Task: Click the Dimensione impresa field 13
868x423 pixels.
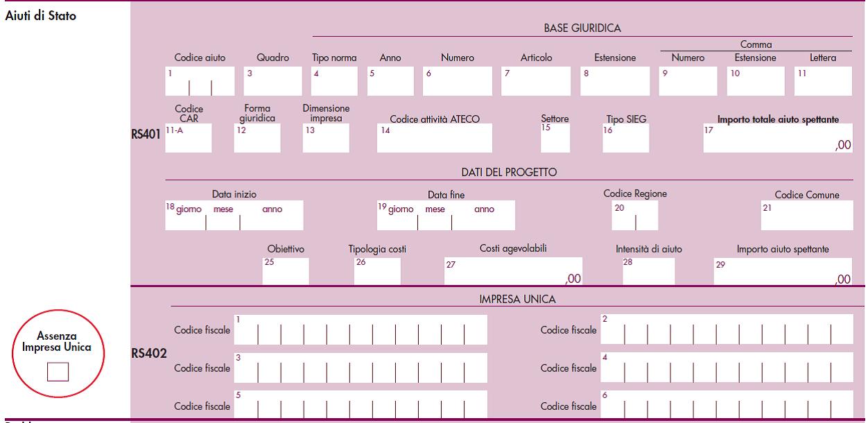Action: coord(326,138)
